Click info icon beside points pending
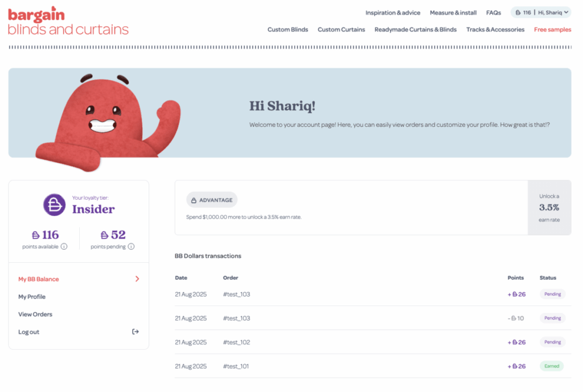The image size is (583, 392). coord(131,247)
